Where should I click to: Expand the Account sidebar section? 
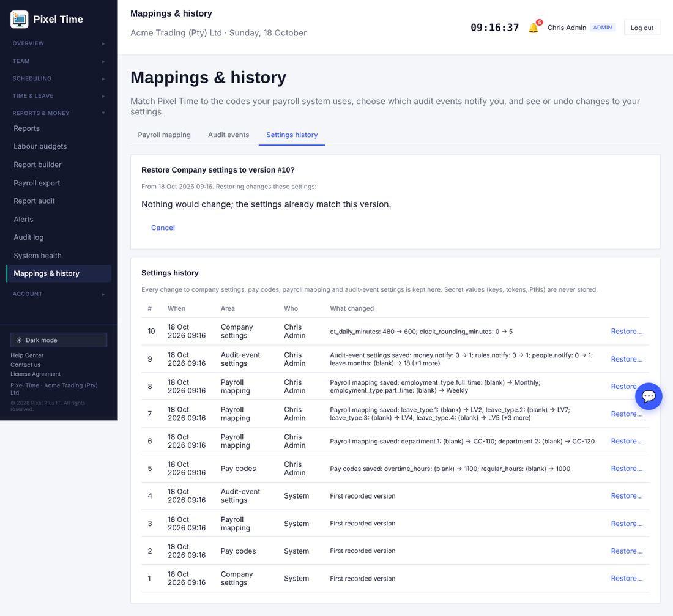[x=59, y=294]
